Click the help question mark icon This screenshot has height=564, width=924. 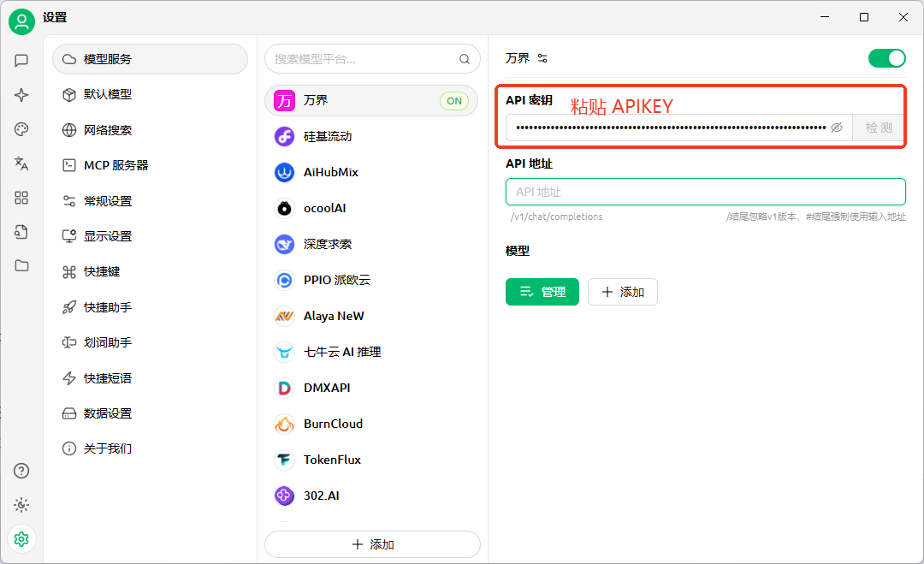click(x=21, y=471)
